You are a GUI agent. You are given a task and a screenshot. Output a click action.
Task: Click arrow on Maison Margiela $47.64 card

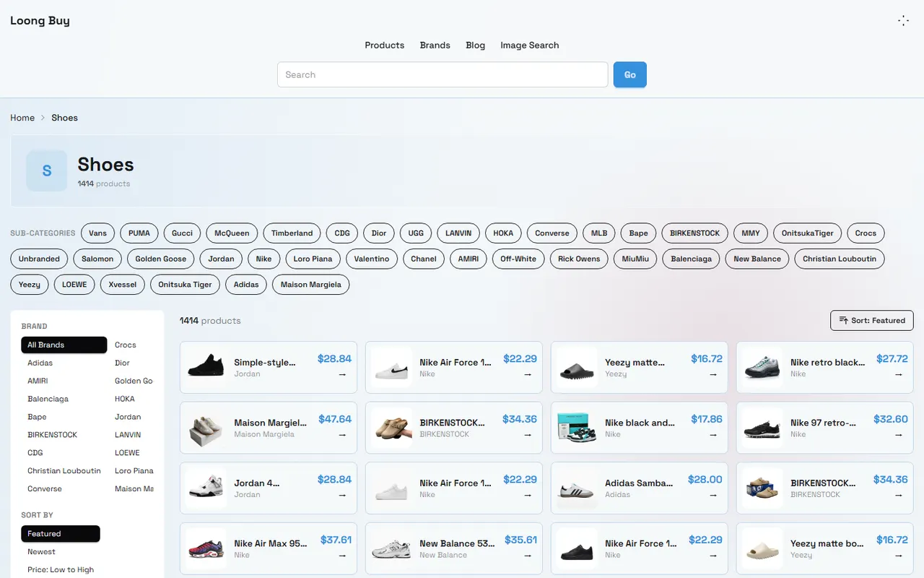click(x=342, y=435)
